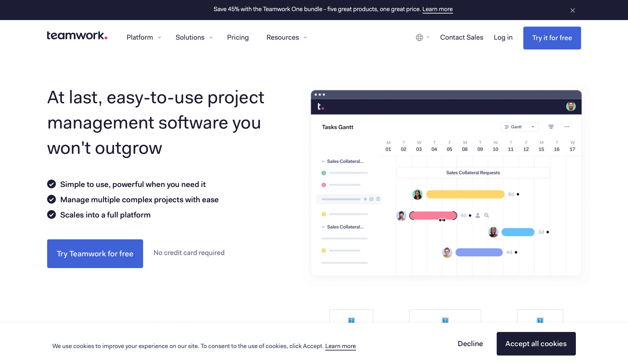Close the promo banner with X
The image size is (628, 364).
point(572,10)
